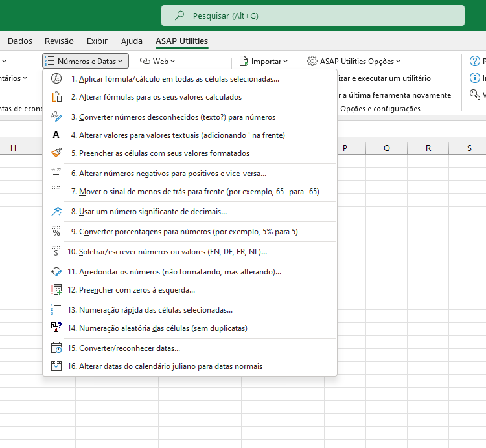Choose Converter/reconhecer datas

[190, 348]
